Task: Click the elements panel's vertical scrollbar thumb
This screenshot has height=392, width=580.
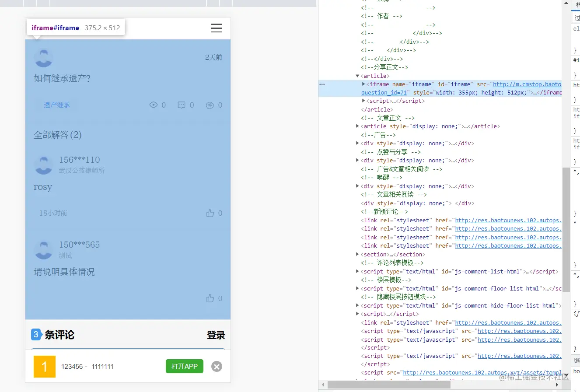Action: point(566,230)
